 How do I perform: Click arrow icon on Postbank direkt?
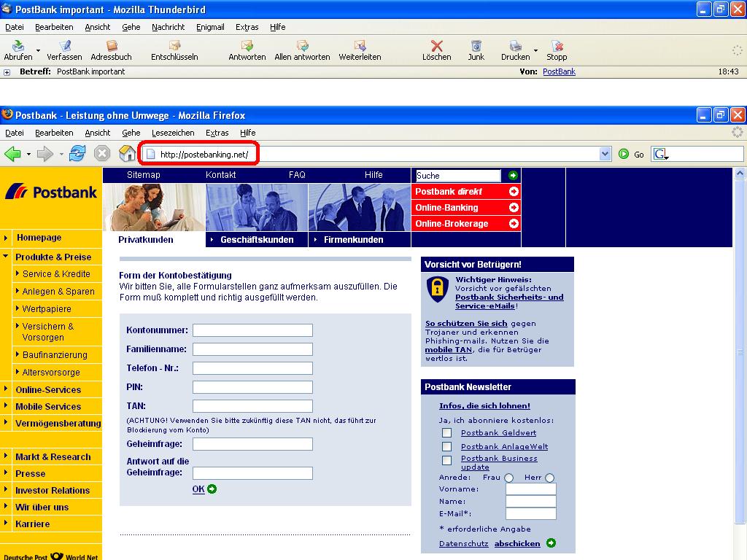coord(514,192)
